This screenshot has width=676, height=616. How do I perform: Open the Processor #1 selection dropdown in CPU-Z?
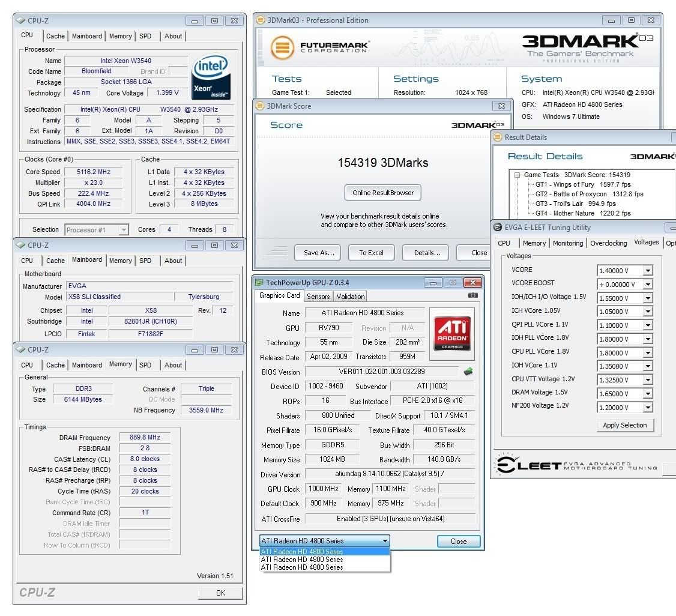click(x=124, y=230)
